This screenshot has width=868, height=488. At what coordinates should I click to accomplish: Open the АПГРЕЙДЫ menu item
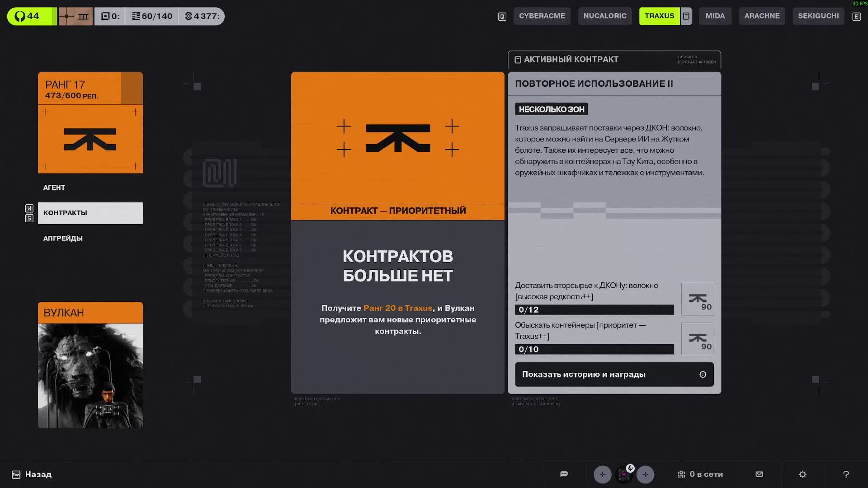[x=63, y=238]
